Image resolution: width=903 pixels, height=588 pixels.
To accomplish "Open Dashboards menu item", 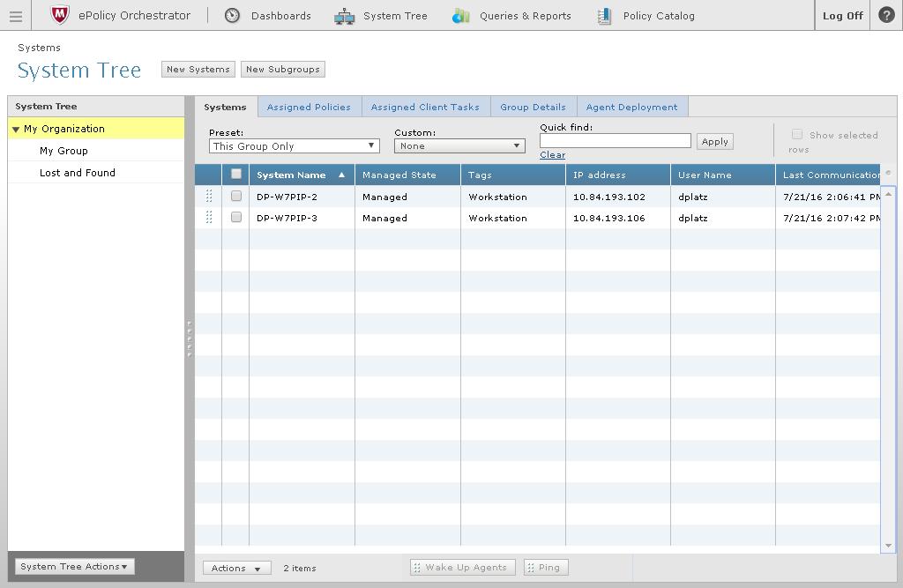I will pyautogui.click(x=281, y=16).
